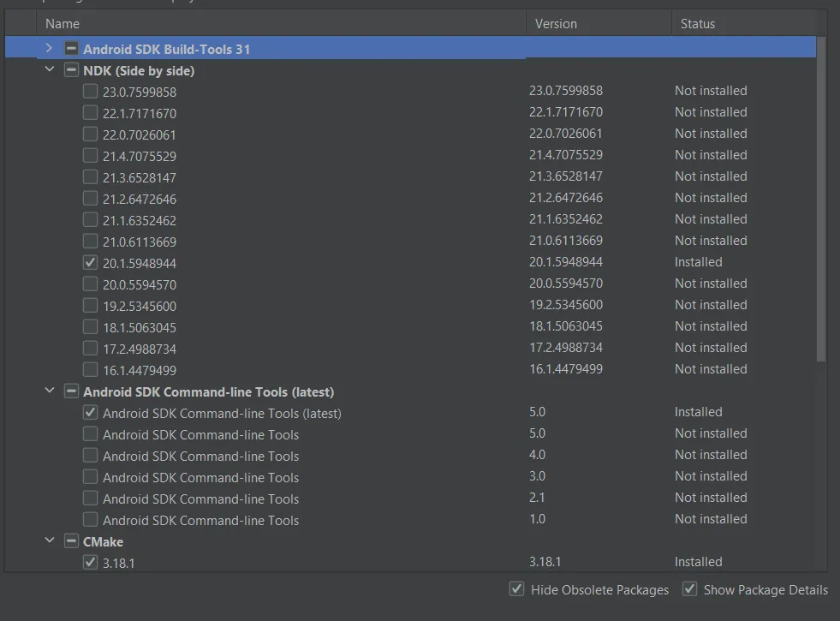
Task: Click Not installed status for NDK 16.1.4479499
Action: 711,369
